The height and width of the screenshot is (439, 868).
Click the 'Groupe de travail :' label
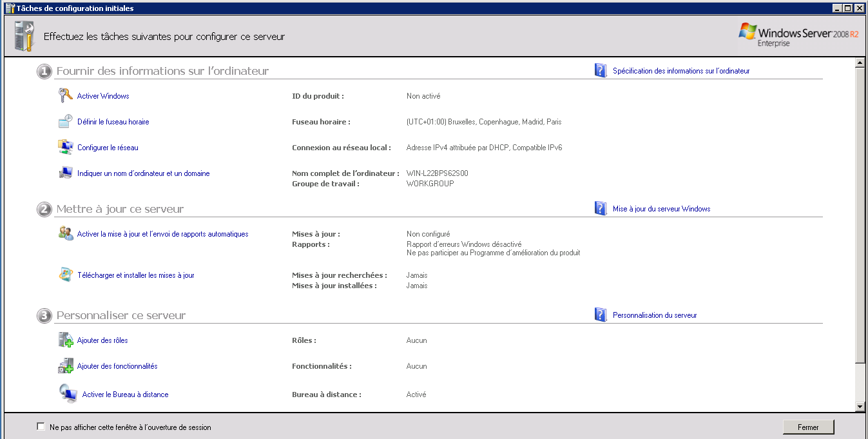tap(325, 184)
